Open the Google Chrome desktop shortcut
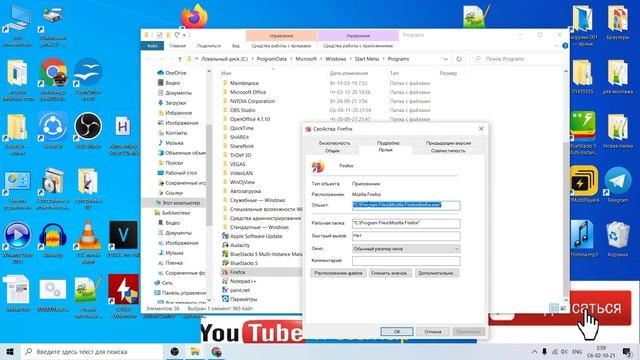Viewport: 640px width, 360px height. (53, 78)
